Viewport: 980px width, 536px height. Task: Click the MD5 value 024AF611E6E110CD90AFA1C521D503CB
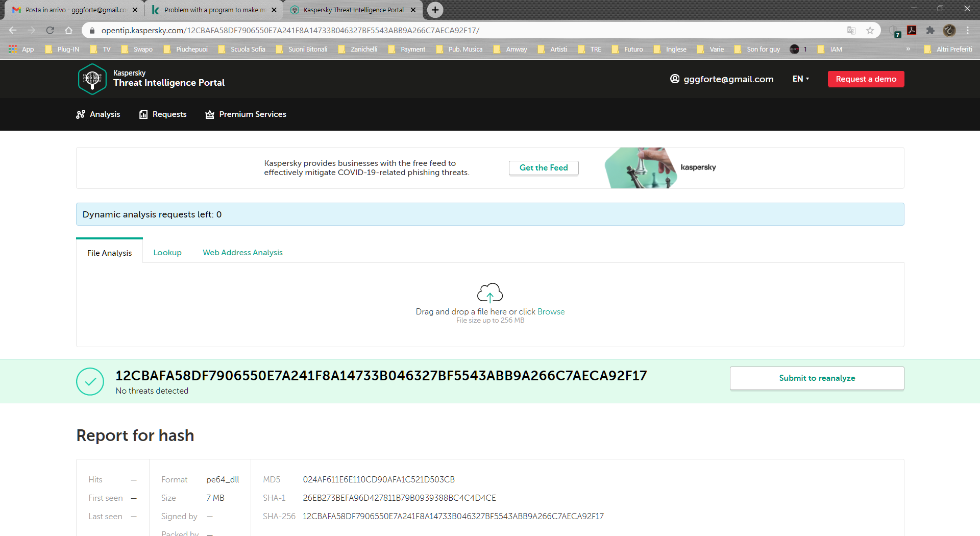tap(378, 480)
